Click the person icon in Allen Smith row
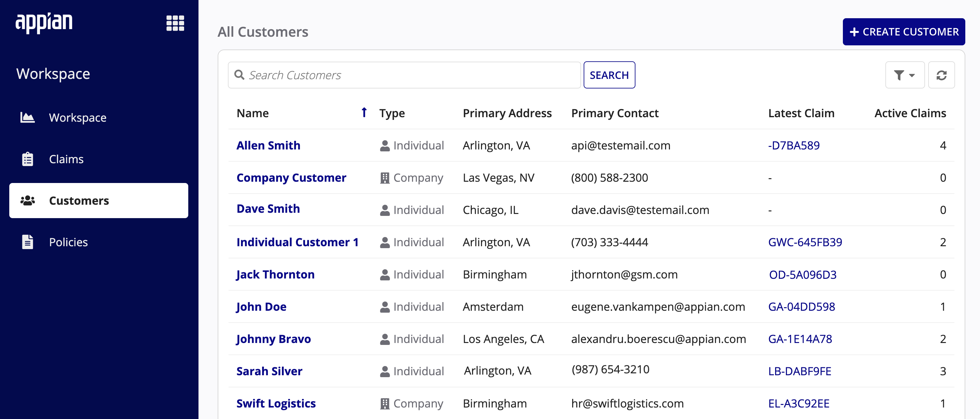This screenshot has width=980, height=419. [385, 146]
